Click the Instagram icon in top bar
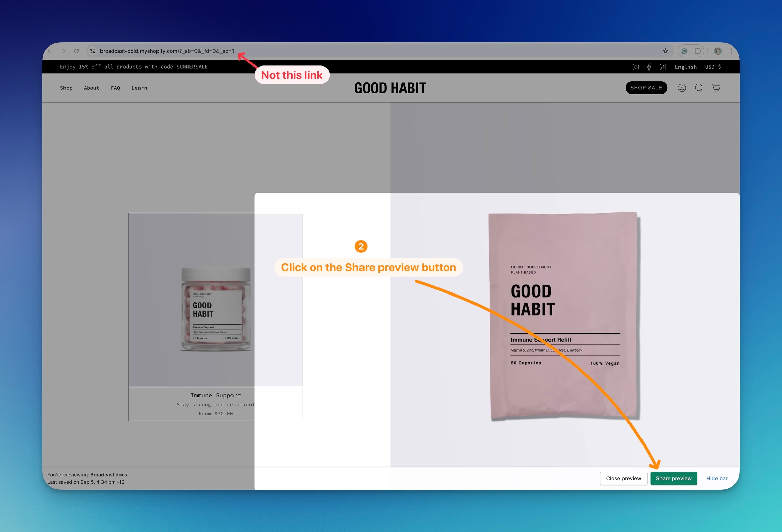Screen dimensions: 782x532 click(x=636, y=67)
